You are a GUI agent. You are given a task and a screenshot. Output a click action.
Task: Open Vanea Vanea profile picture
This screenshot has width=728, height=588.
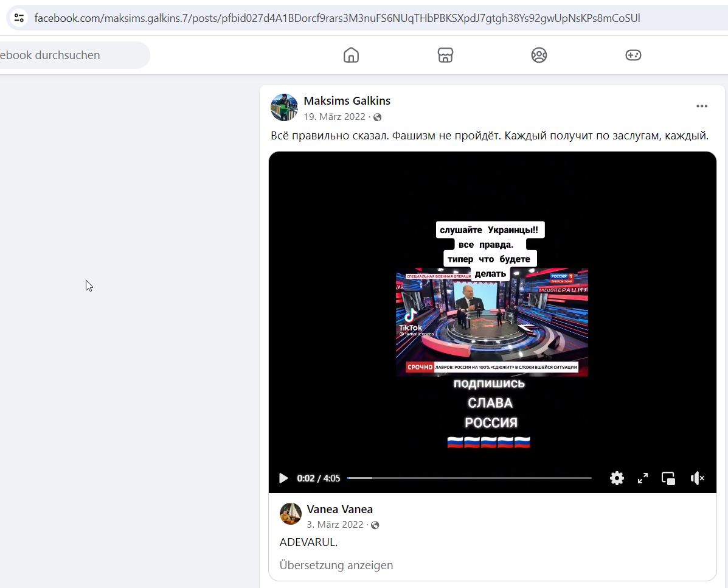point(291,514)
